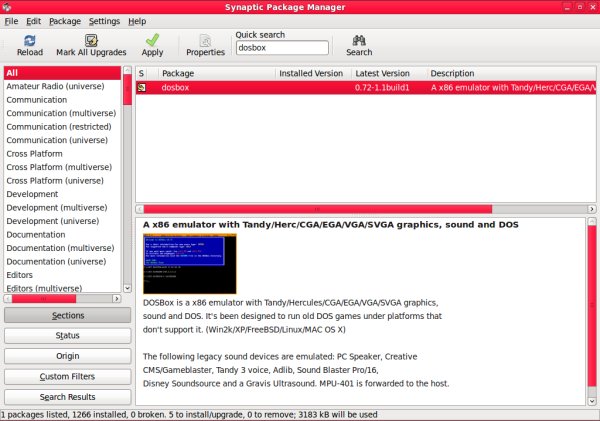Select Documentation (multiverse) section
The height and width of the screenshot is (421, 600).
pos(60,248)
